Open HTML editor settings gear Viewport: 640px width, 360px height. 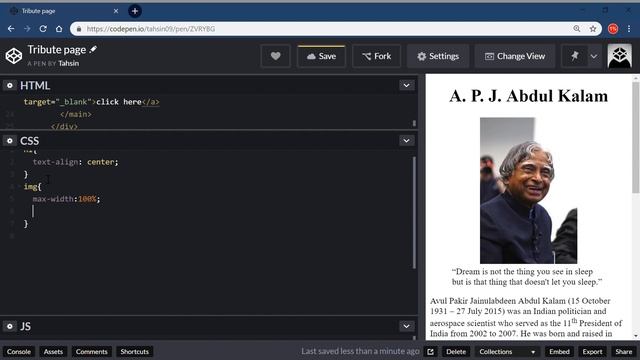(10, 85)
